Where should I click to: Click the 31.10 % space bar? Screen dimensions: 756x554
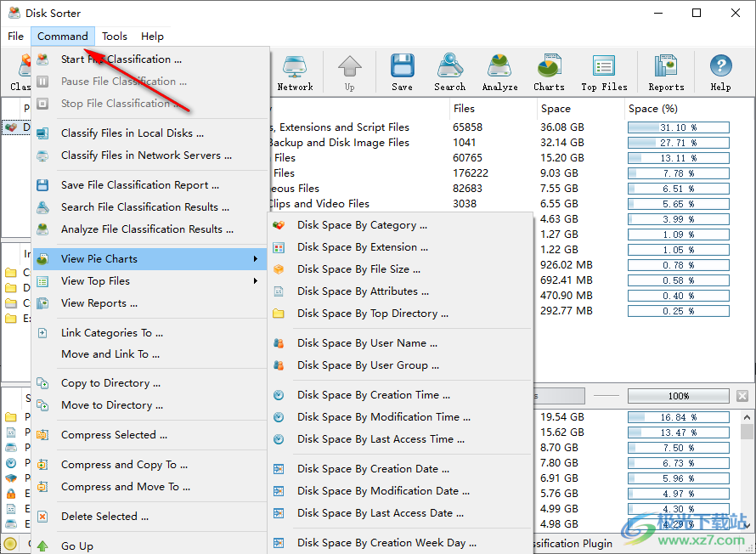[679, 127]
